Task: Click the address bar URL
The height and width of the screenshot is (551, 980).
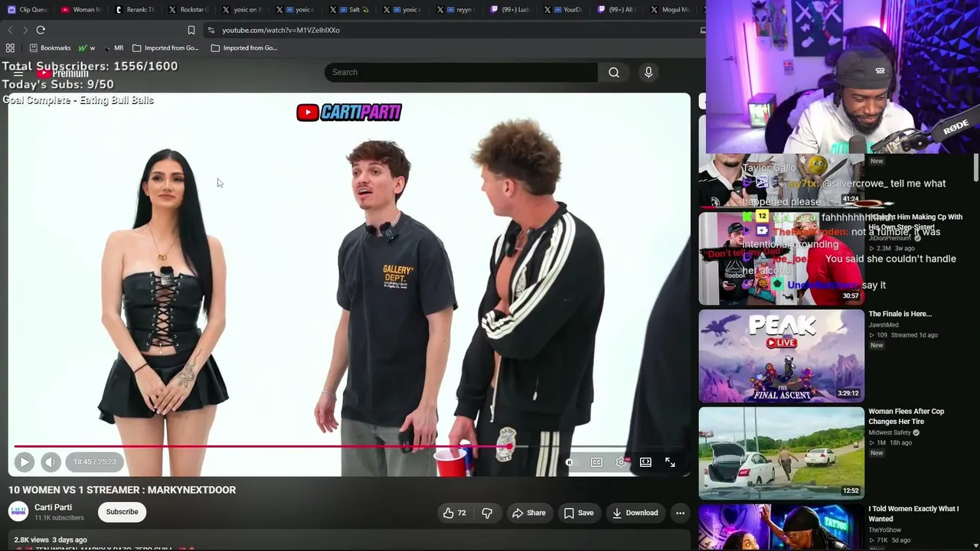Action: point(281,30)
